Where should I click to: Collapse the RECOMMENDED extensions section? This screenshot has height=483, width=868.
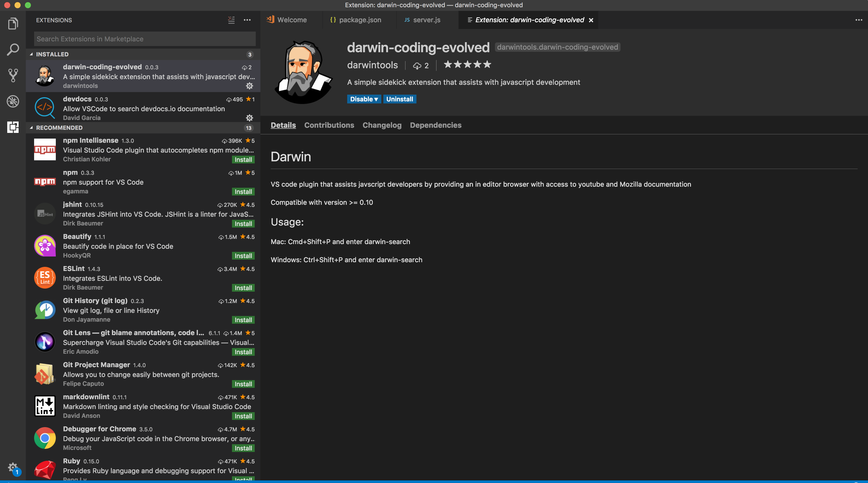pyautogui.click(x=59, y=128)
